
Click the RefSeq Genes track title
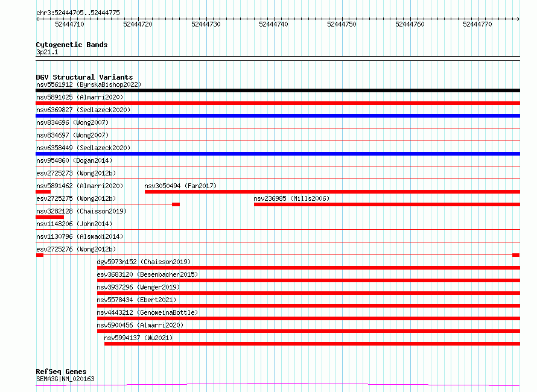(61, 371)
